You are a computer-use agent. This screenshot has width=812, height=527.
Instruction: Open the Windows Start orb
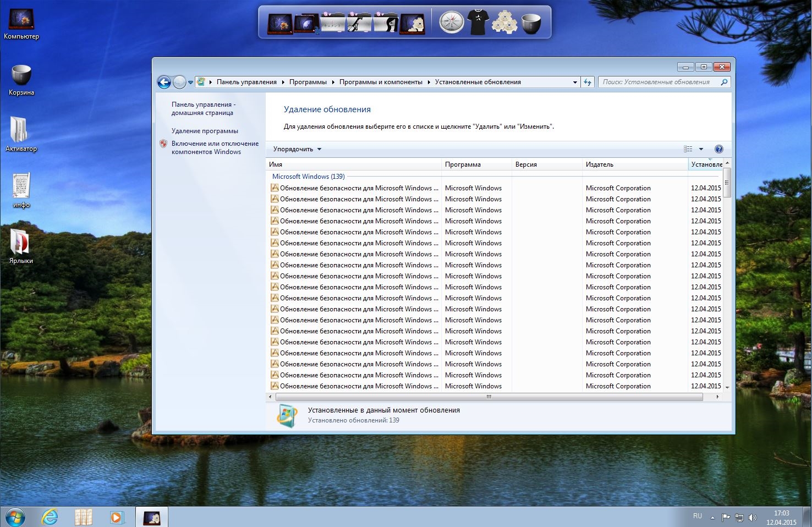(x=15, y=517)
